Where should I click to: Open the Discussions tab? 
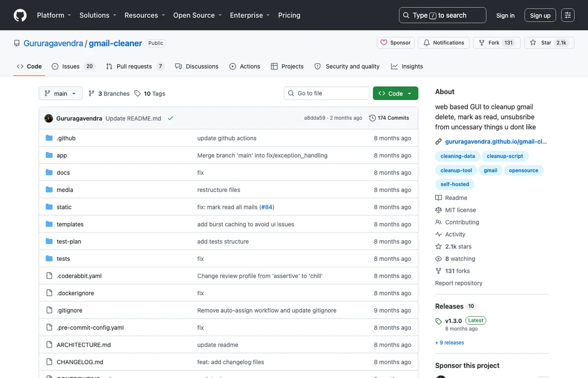coord(197,66)
